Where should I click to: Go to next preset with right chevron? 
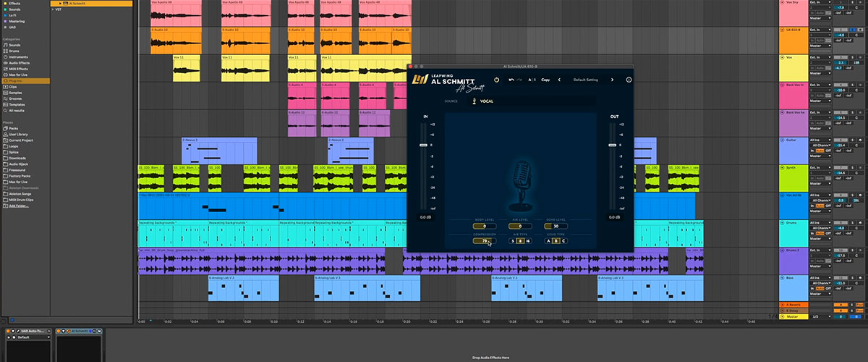(x=612, y=80)
